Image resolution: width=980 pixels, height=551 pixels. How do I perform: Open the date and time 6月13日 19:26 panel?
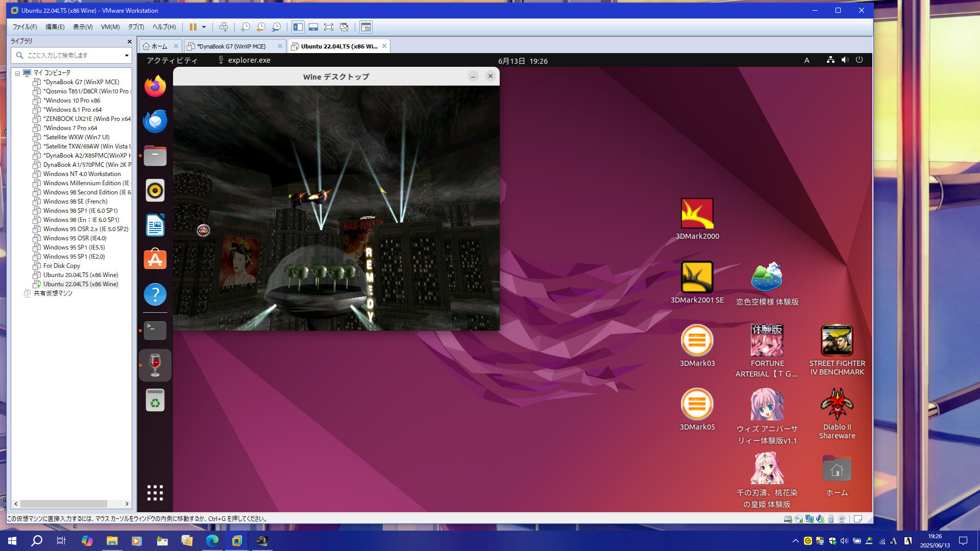[x=523, y=61]
